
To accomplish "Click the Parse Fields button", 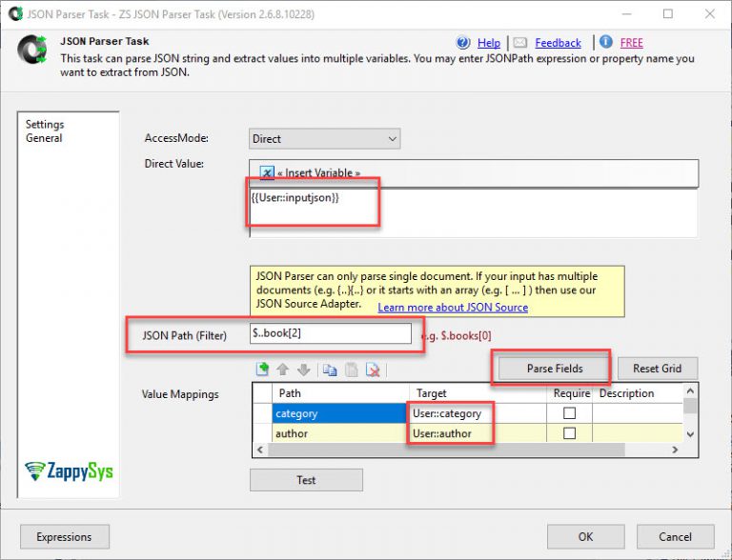I will tap(555, 369).
